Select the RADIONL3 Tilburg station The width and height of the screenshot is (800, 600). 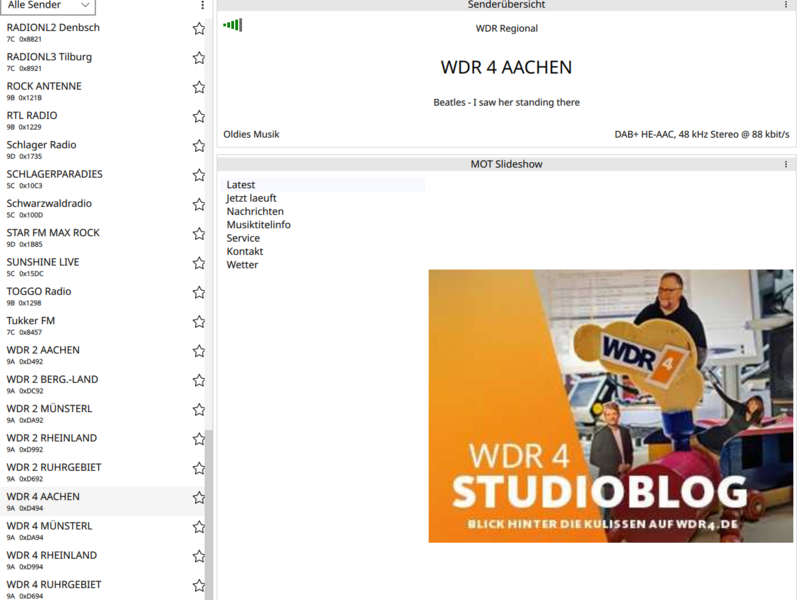102,61
